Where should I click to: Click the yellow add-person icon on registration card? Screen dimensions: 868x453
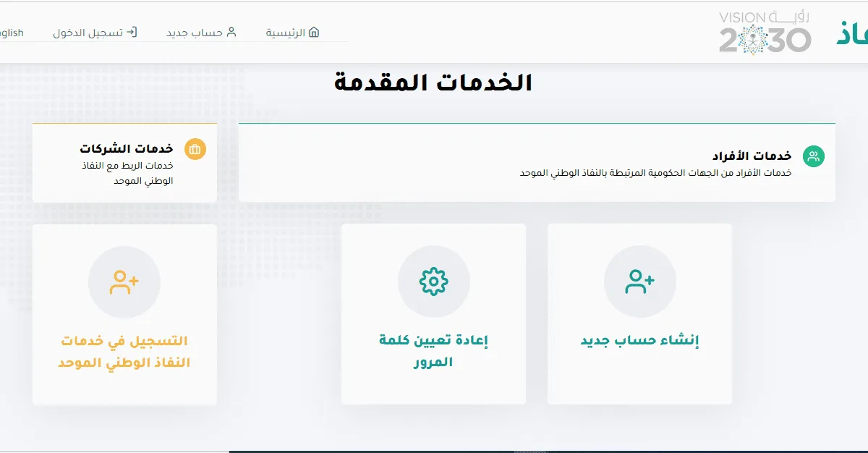[124, 281]
